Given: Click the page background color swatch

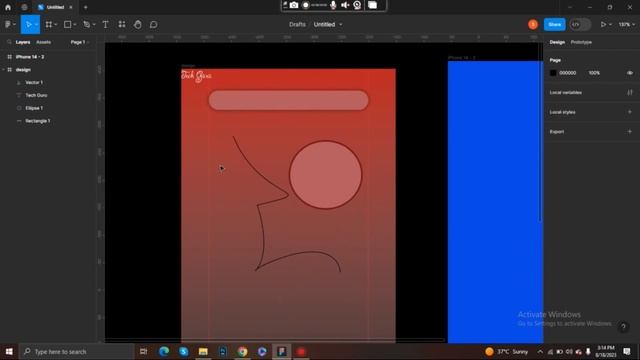Looking at the screenshot, I should tap(553, 73).
